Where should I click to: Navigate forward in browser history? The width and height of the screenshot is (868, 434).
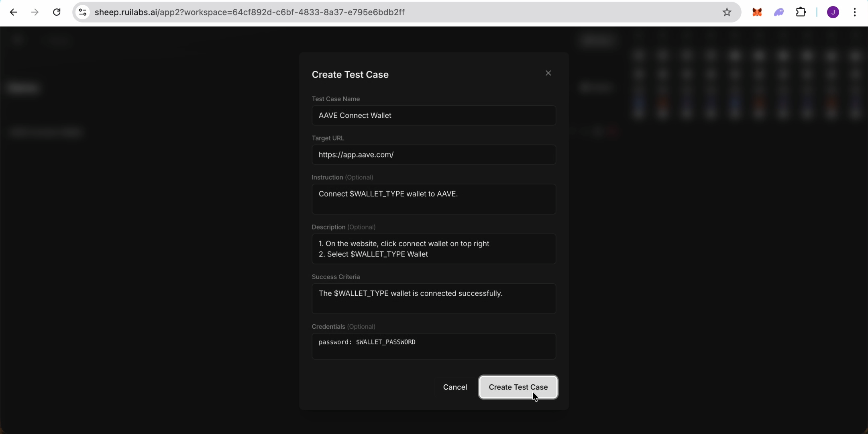tap(35, 12)
